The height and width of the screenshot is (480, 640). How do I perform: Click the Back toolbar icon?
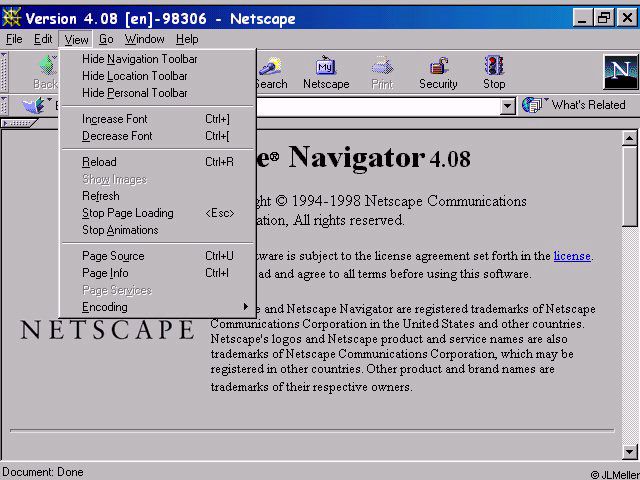(47, 65)
